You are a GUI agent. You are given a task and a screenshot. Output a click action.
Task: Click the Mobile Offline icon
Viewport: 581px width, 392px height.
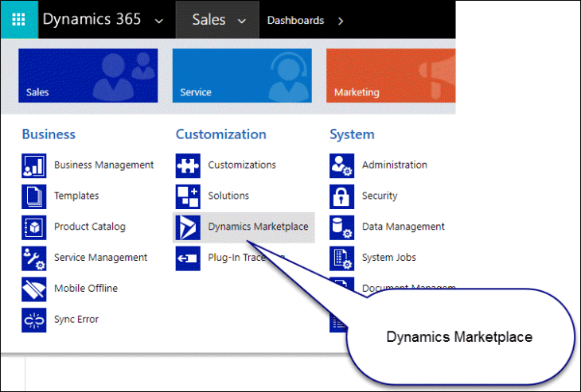pyautogui.click(x=34, y=289)
